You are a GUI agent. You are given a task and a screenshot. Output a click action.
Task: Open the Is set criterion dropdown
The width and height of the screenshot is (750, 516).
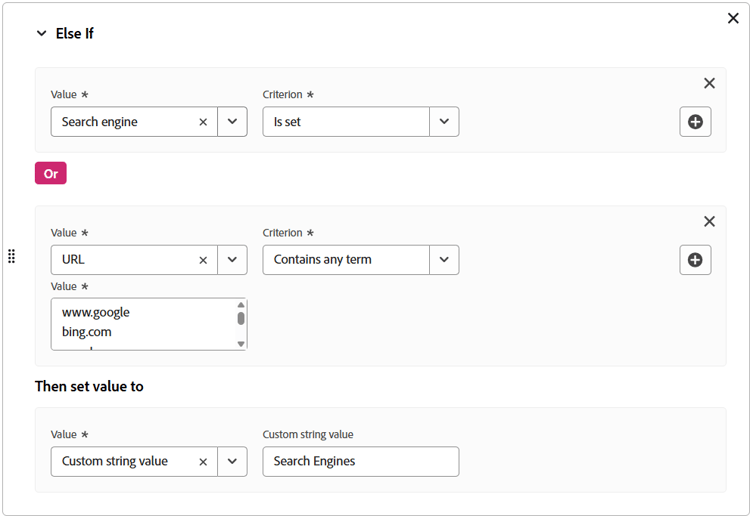444,122
